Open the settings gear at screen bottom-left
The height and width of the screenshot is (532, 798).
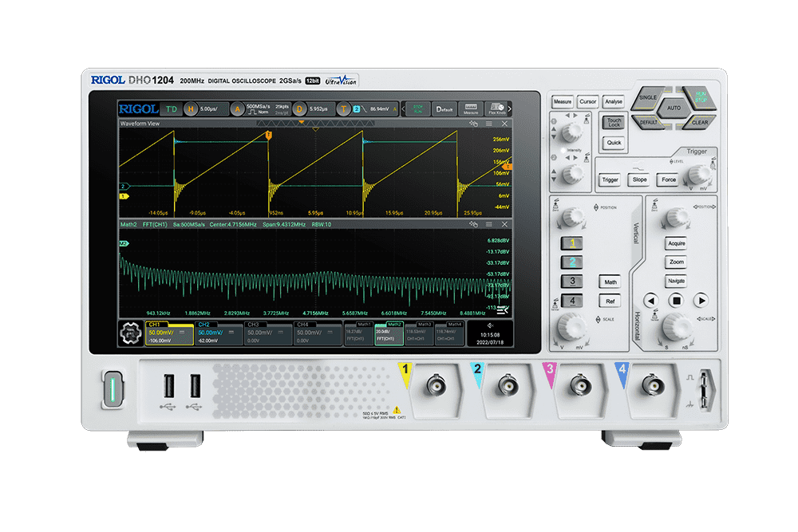pos(132,333)
